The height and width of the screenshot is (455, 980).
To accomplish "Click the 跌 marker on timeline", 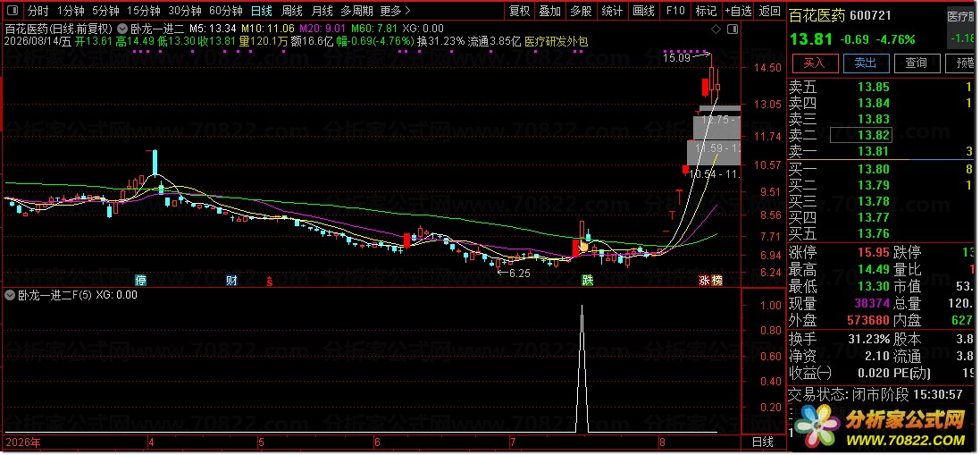I will click(587, 280).
